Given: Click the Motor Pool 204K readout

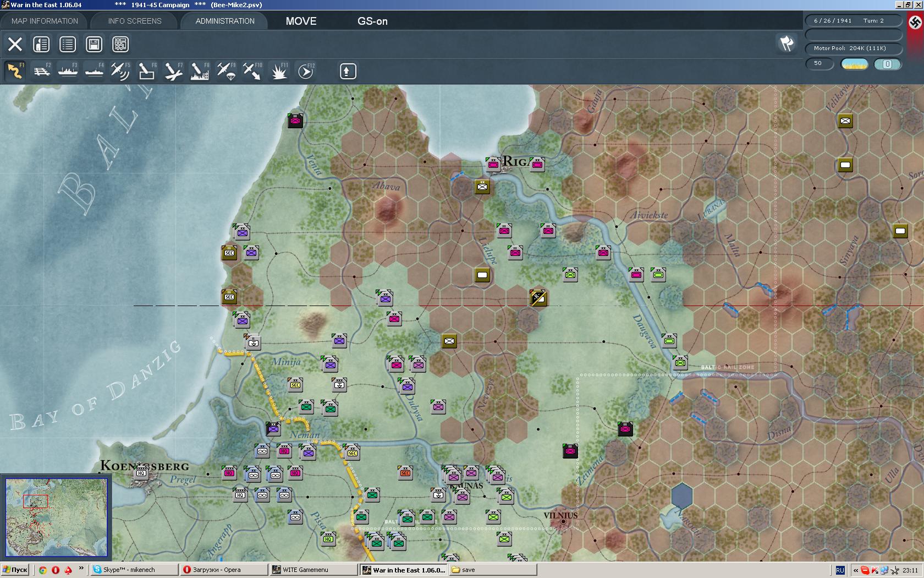Looking at the screenshot, I should (x=854, y=48).
